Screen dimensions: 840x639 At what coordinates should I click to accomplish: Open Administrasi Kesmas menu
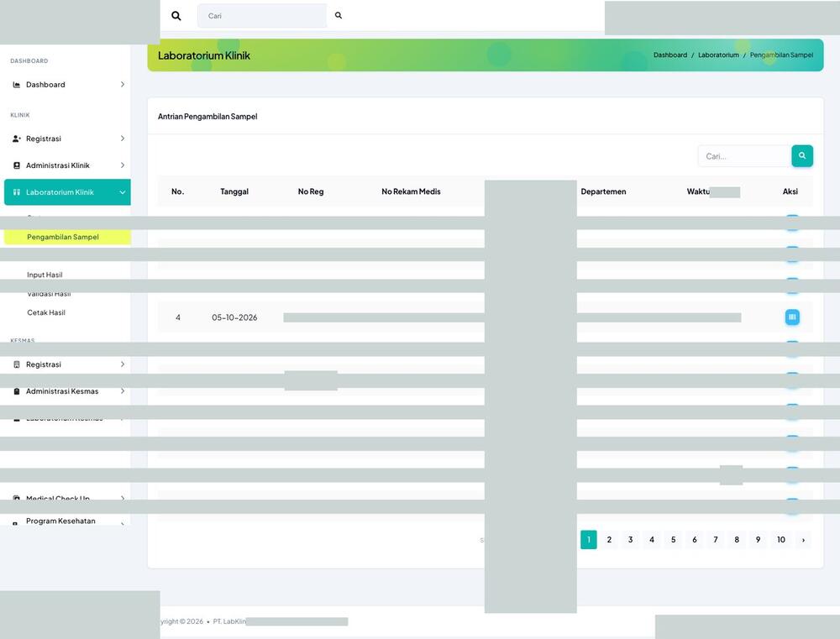tap(67, 391)
